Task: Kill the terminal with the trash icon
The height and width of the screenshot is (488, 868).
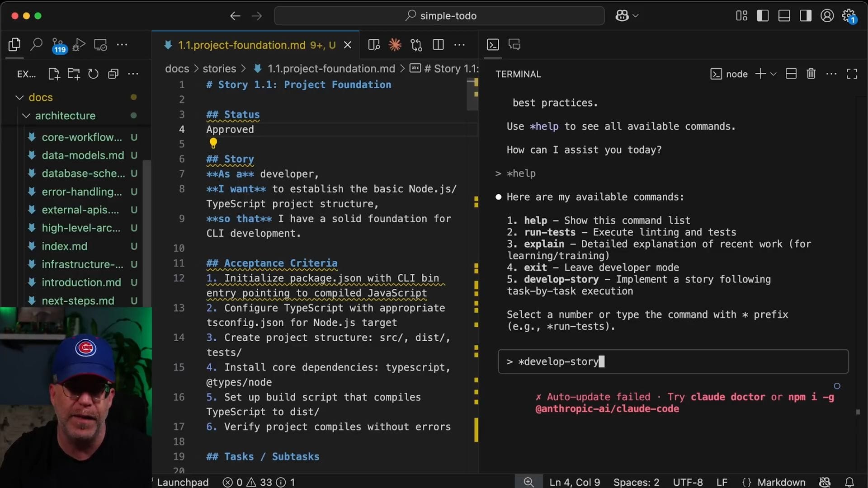Action: tap(811, 74)
